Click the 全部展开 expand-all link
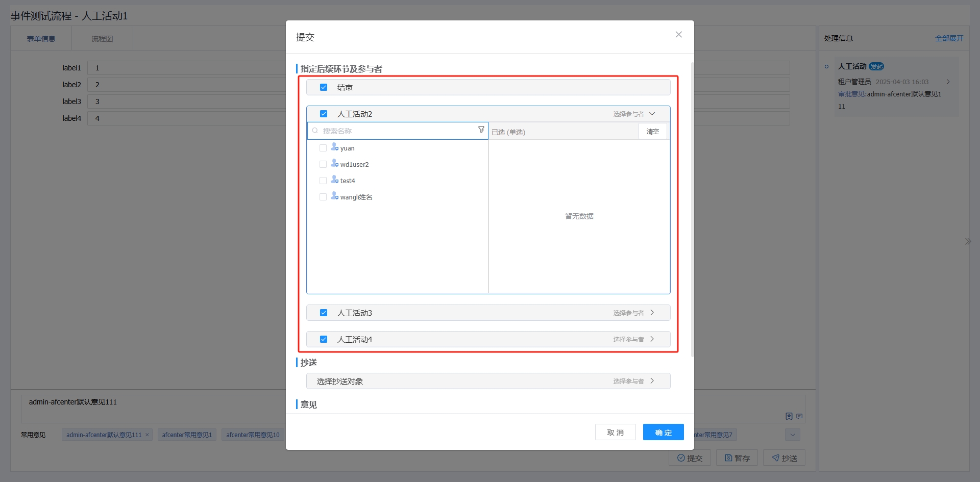The width and height of the screenshot is (980, 482). click(x=949, y=38)
